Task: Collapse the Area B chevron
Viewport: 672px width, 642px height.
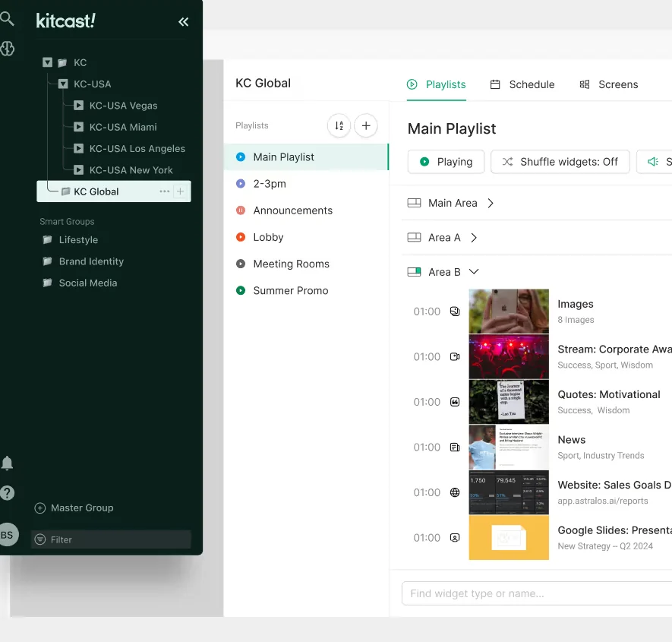Action: 474,272
